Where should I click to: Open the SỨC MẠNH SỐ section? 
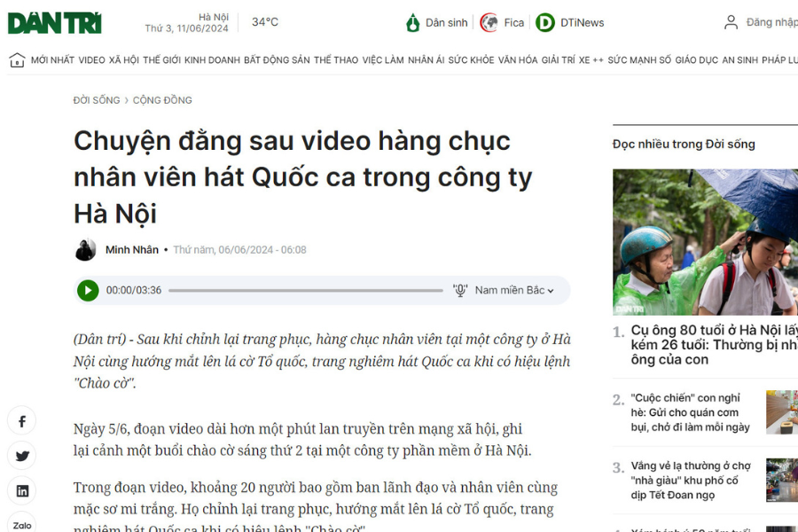tap(639, 60)
